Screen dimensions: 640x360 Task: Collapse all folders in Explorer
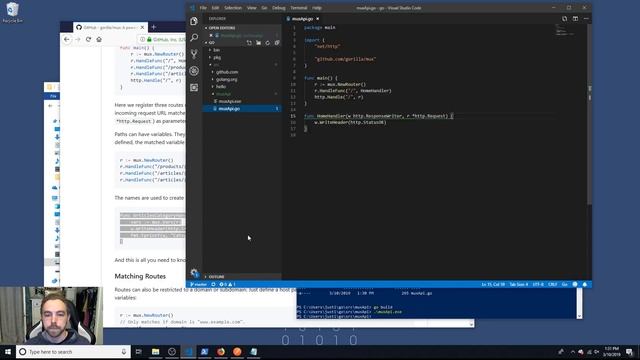tap(277, 42)
